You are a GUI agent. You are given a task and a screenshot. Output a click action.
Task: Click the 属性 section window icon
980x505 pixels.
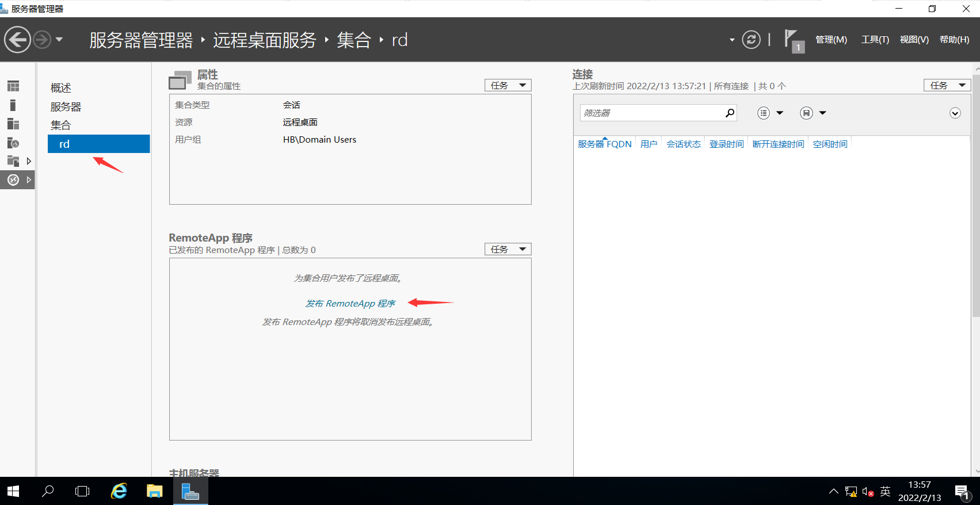180,80
